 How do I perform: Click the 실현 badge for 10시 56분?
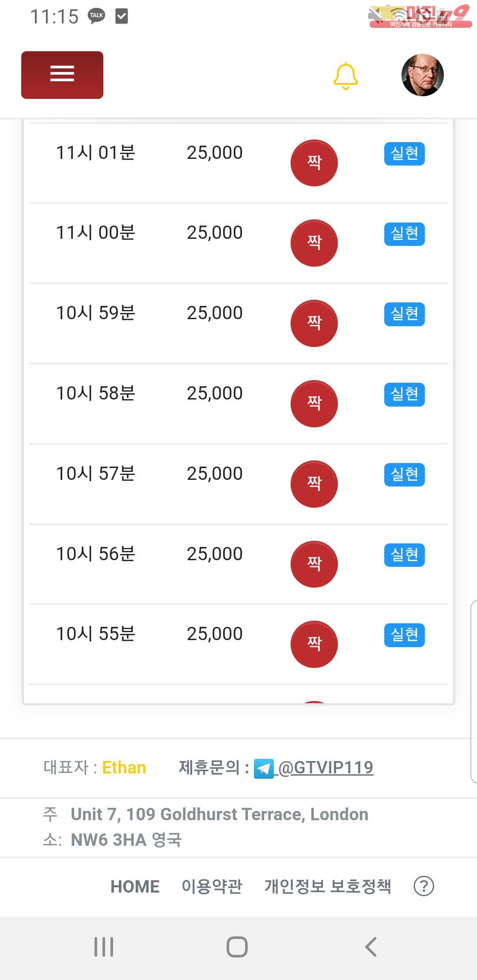(404, 555)
